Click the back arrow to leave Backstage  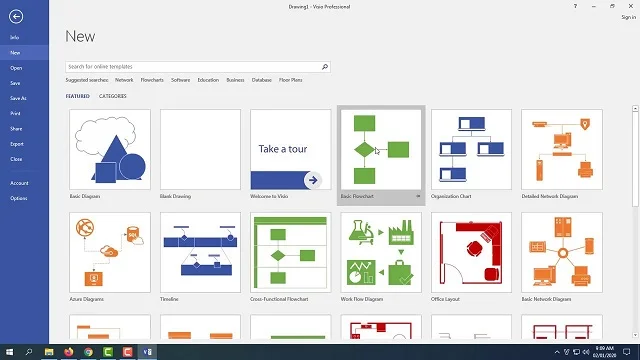16,17
